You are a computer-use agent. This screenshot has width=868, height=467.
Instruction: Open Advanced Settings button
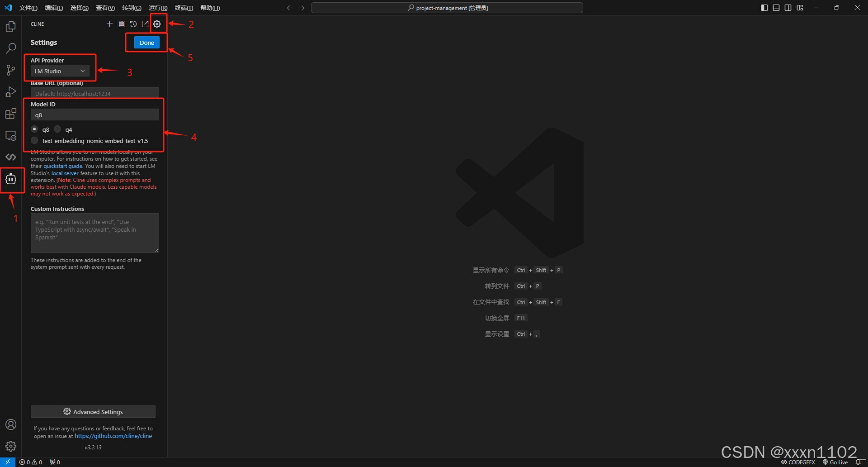click(x=93, y=412)
